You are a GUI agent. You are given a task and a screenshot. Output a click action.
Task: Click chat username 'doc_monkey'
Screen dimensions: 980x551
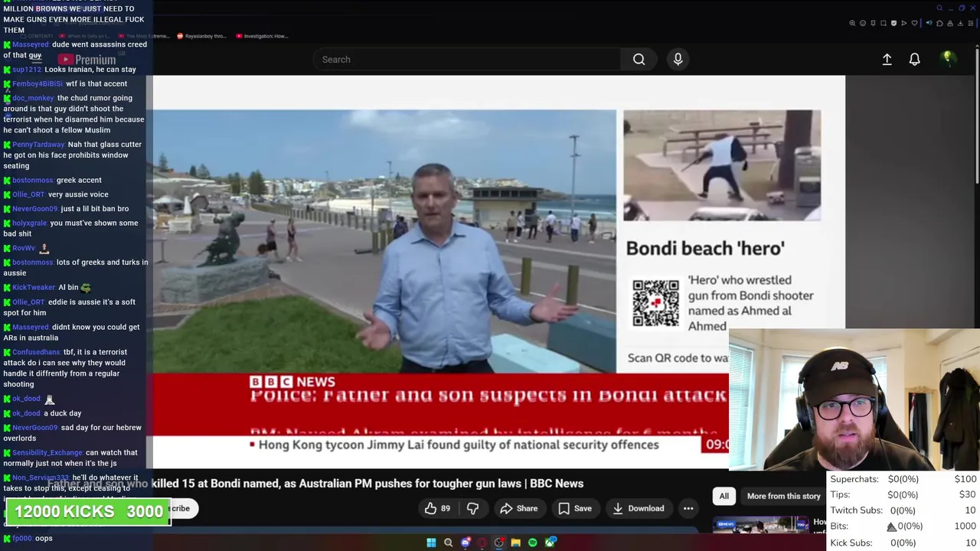[33, 98]
